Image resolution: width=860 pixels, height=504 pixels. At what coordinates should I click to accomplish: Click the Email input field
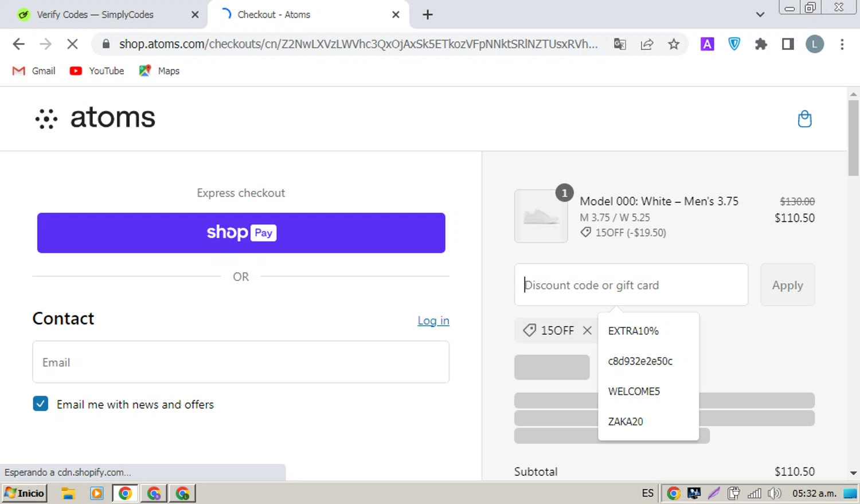pyautogui.click(x=241, y=362)
